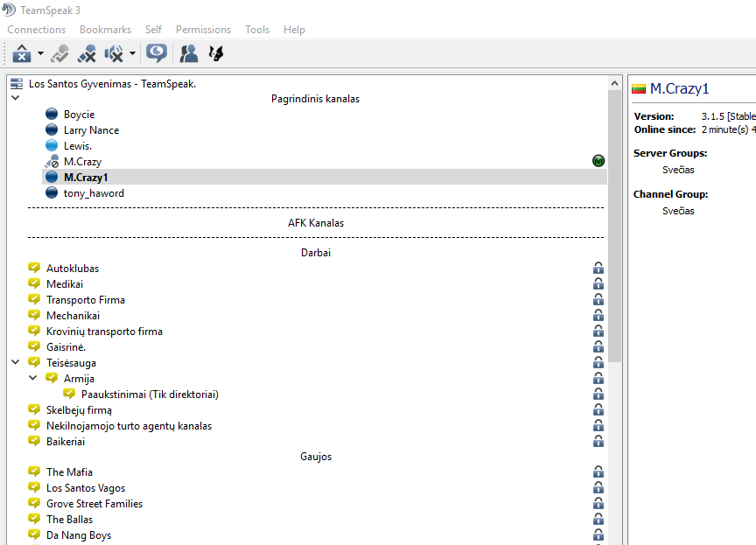Screen dimensions: 756x545
Task: Click the M.Crazy1 name in info panel
Action: point(679,88)
